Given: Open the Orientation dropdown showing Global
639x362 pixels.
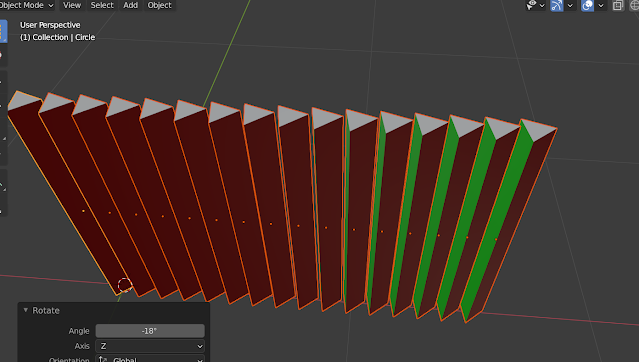Looking at the screenshot, I should 150,359.
